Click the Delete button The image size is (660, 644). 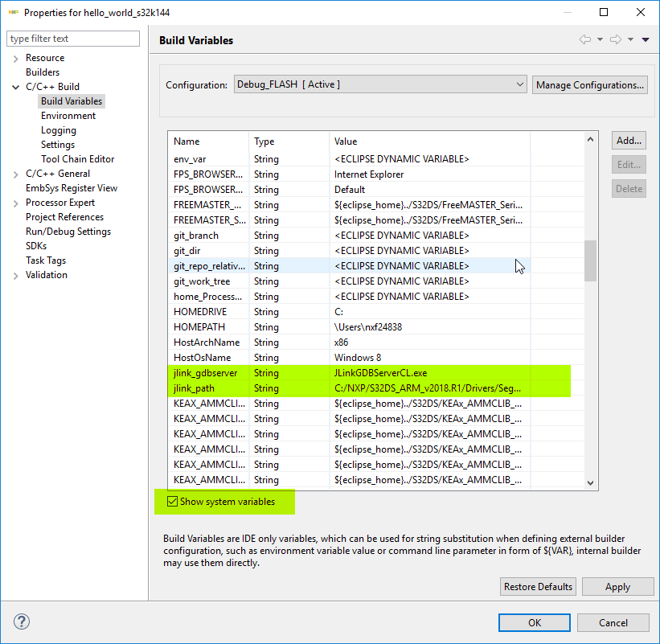tap(629, 189)
